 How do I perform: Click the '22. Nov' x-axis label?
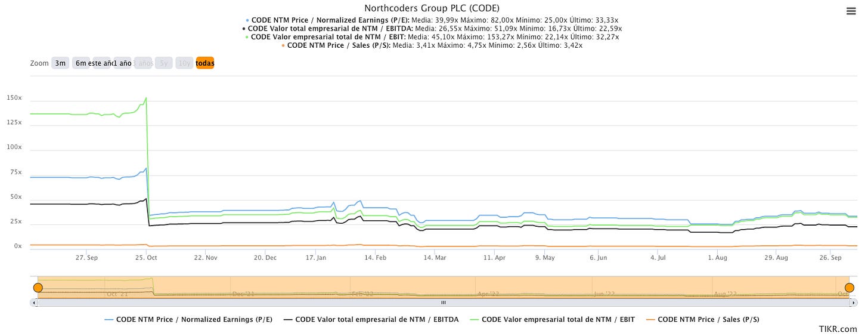(206, 258)
